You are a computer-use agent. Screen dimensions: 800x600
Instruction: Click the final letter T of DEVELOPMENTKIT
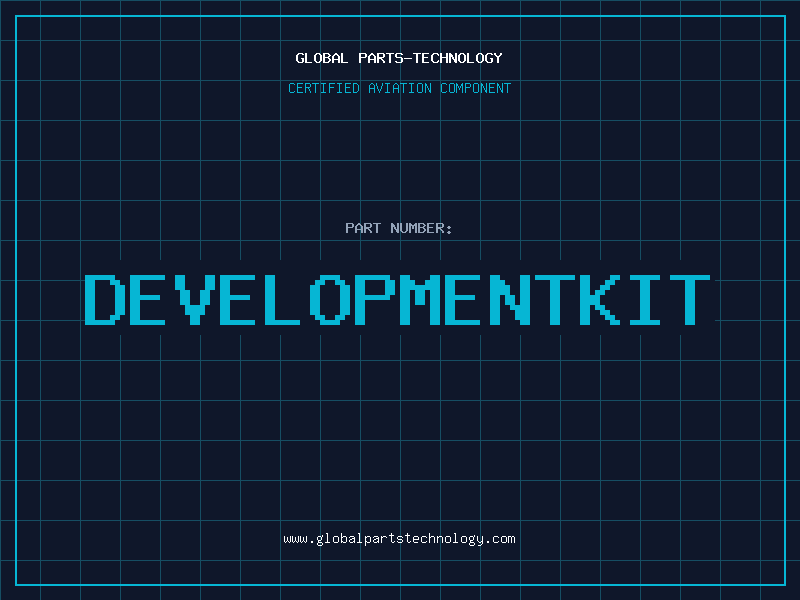point(690,300)
